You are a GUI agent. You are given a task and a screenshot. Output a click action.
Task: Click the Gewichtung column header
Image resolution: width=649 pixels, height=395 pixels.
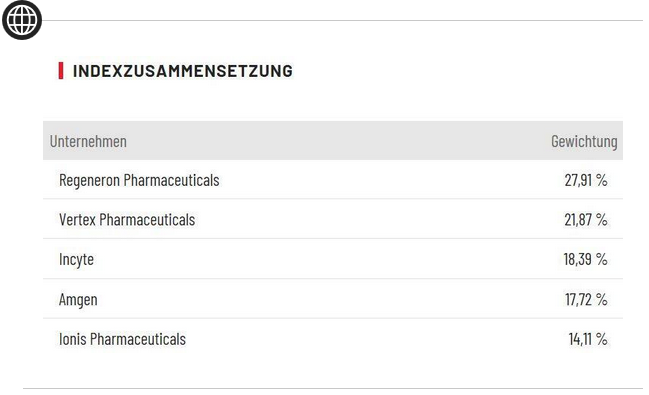pos(584,141)
